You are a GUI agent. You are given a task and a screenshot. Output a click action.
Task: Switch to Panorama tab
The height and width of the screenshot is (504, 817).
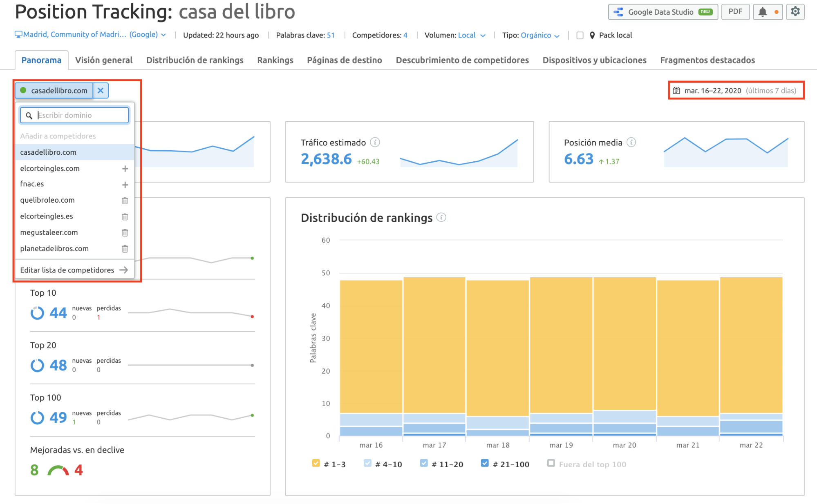[41, 60]
